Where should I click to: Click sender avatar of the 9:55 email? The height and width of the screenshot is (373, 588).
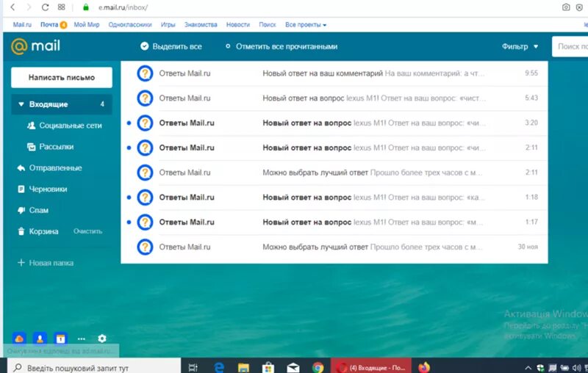[145, 73]
